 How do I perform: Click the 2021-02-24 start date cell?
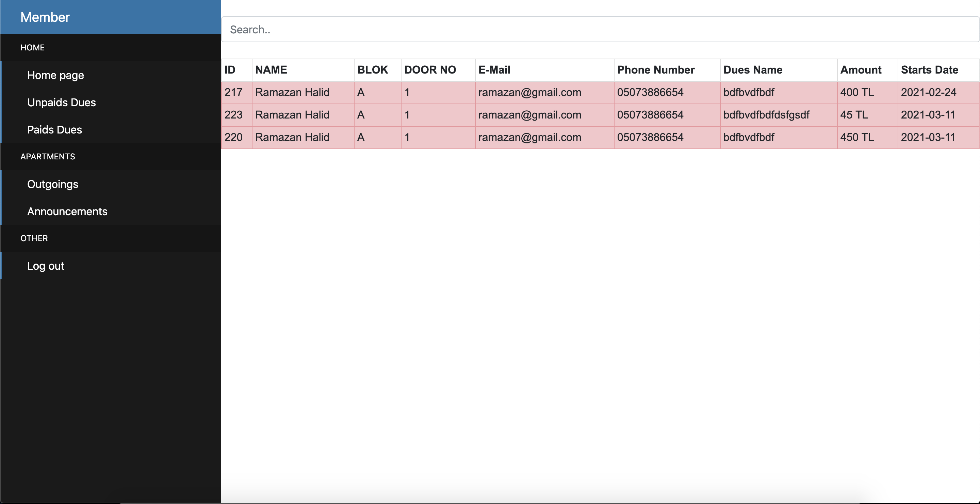(928, 92)
